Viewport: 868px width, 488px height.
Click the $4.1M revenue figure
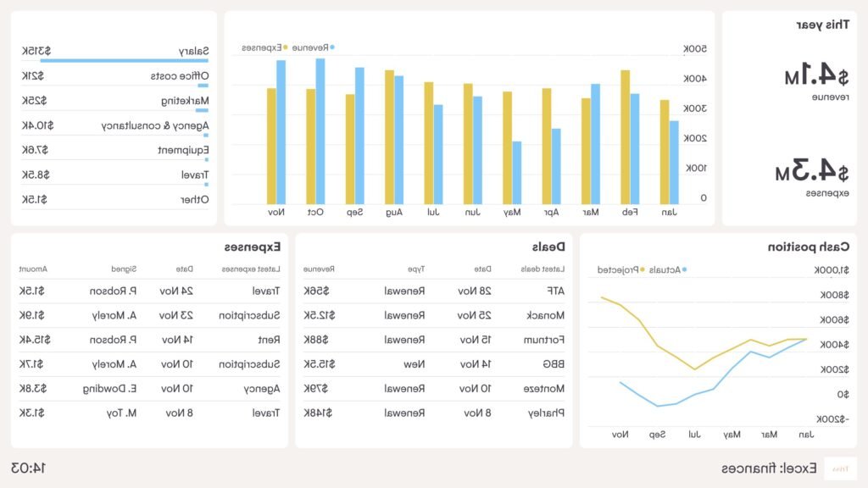(816, 78)
